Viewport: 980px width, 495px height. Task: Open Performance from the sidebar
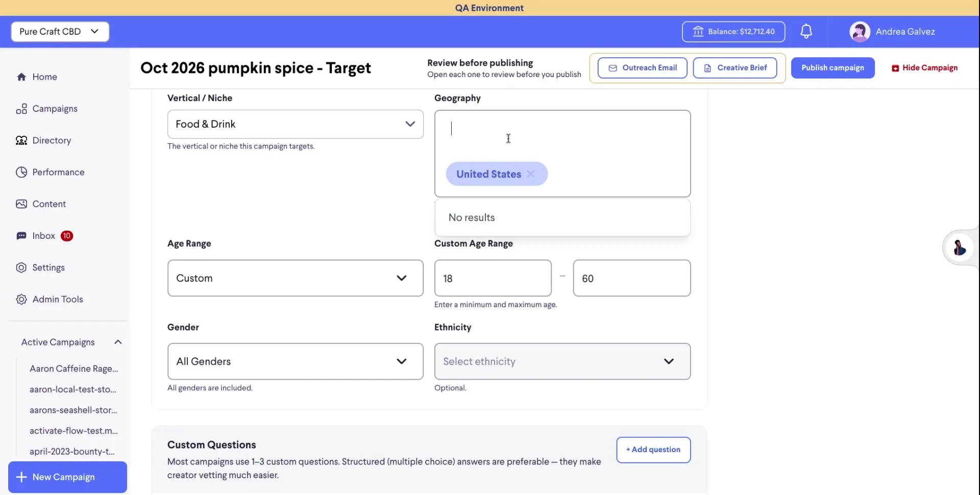tap(58, 172)
